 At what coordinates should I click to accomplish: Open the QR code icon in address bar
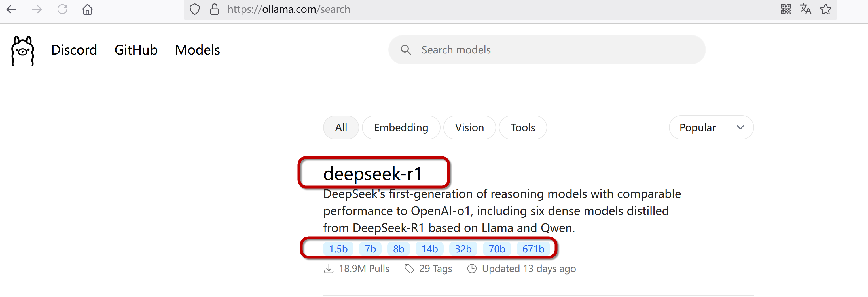[x=786, y=9]
